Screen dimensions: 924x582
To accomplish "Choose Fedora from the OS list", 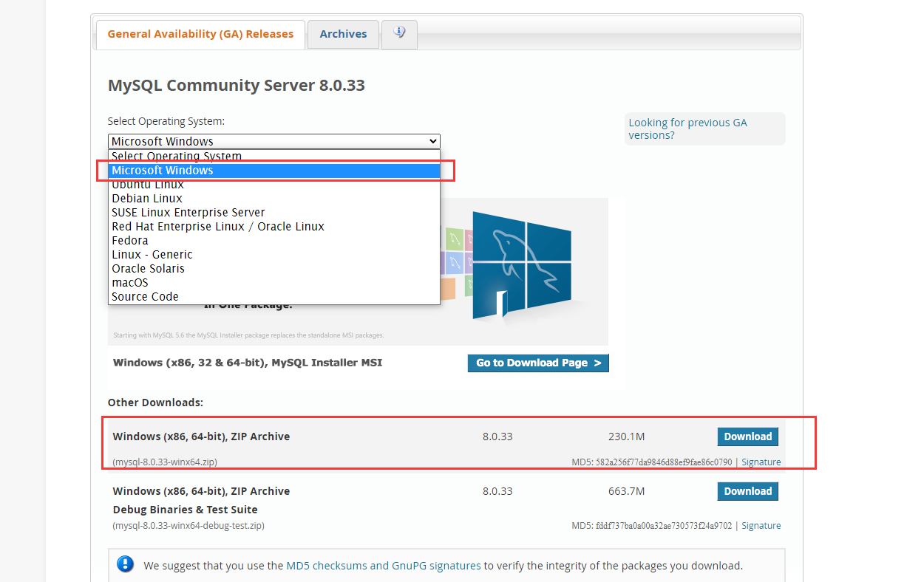I will click(274, 241).
